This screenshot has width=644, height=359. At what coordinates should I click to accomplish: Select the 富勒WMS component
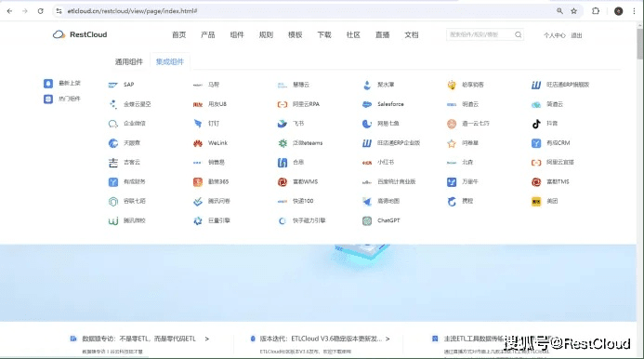297,181
